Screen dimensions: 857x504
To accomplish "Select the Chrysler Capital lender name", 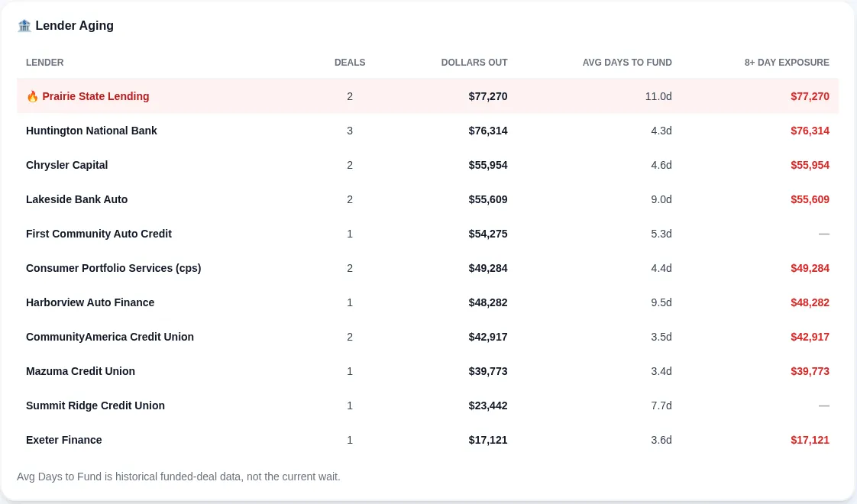I will coord(66,165).
